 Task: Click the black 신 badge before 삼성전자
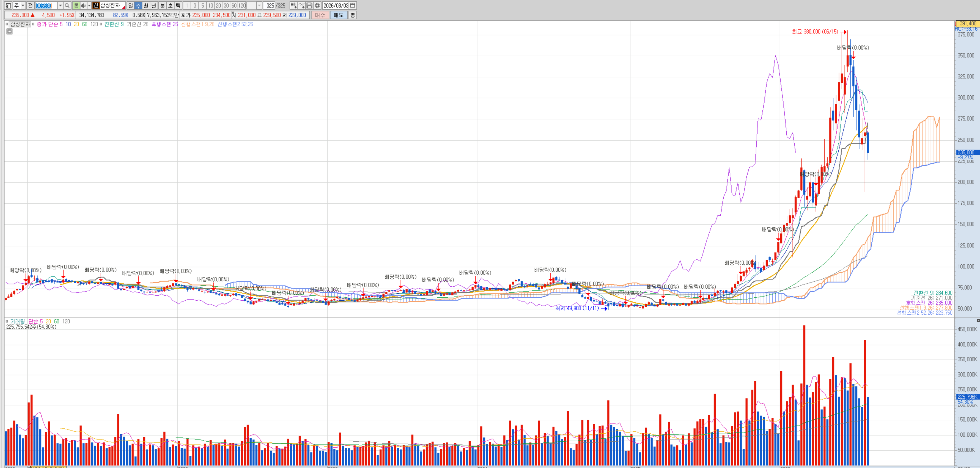click(x=96, y=5)
